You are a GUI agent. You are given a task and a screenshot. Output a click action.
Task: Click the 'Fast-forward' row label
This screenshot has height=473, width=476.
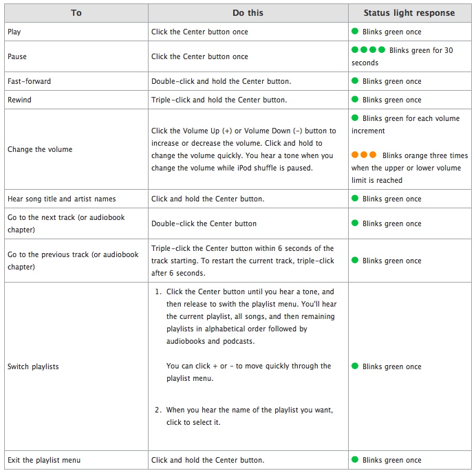[x=30, y=81]
